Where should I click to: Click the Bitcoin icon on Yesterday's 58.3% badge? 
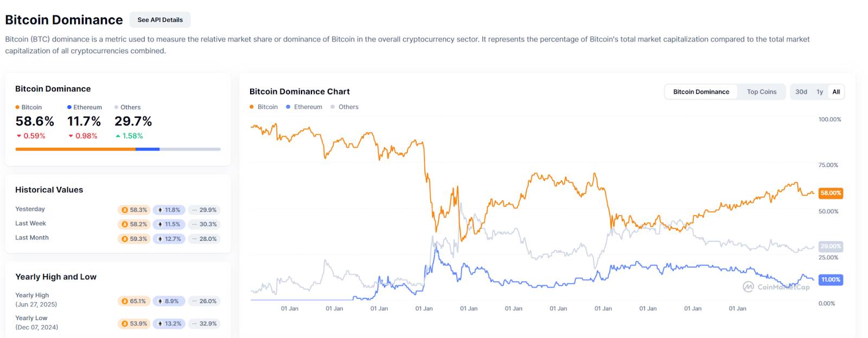tap(124, 209)
